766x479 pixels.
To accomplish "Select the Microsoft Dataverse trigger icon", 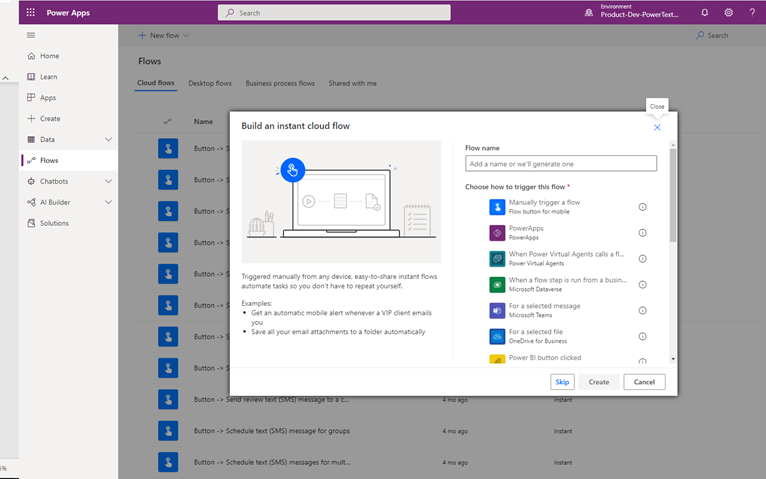I will (497, 285).
